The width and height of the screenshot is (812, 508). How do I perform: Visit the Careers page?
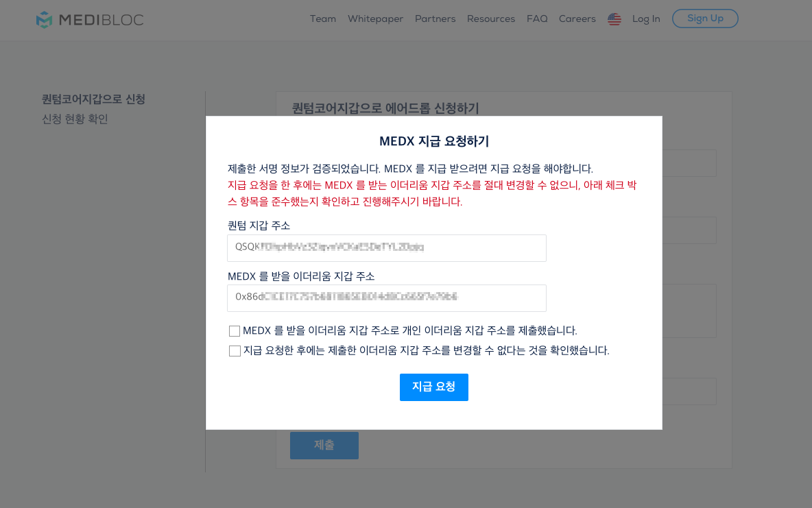(577, 19)
